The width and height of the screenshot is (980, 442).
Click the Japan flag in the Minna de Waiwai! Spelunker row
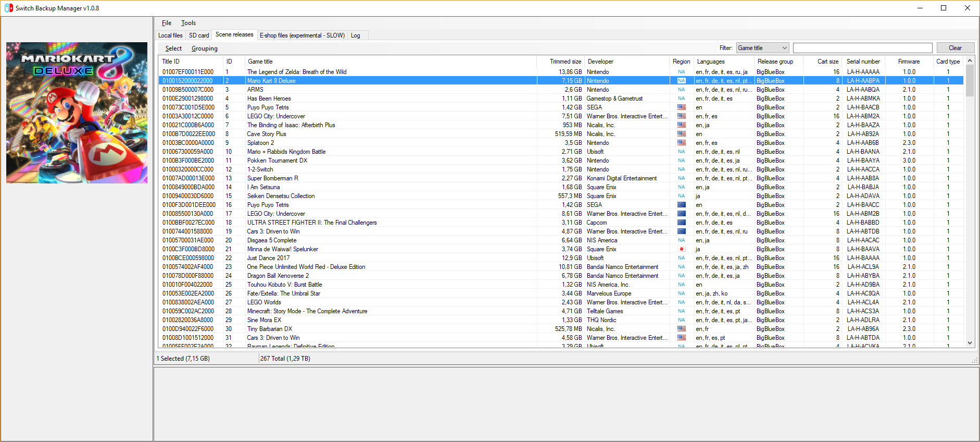(681, 249)
